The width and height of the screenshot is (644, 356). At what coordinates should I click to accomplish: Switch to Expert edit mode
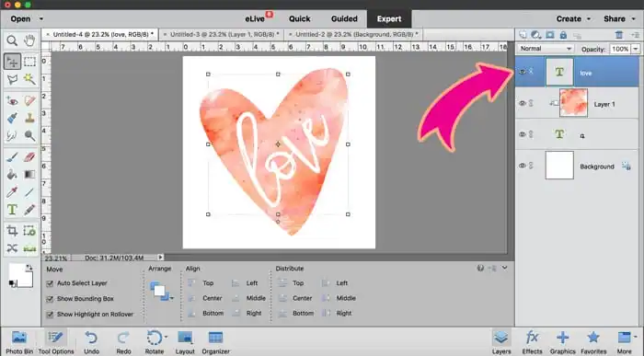[x=389, y=19]
